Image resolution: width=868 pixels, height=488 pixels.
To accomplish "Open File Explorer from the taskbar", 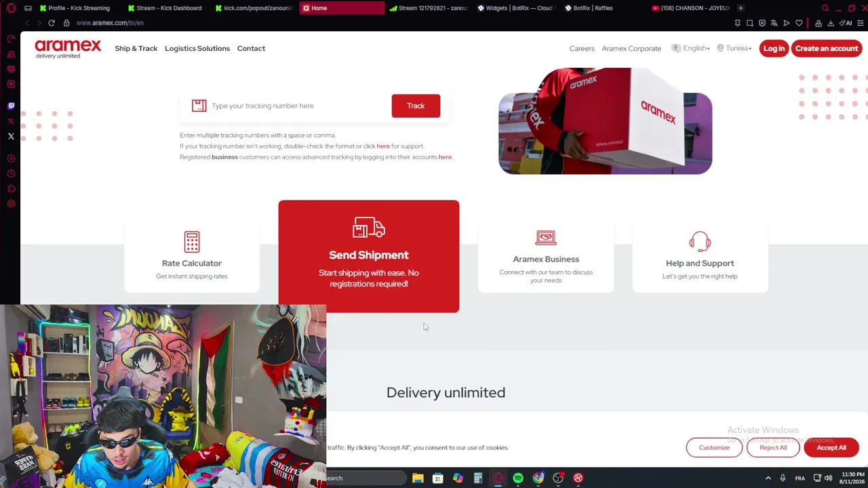I will click(418, 478).
